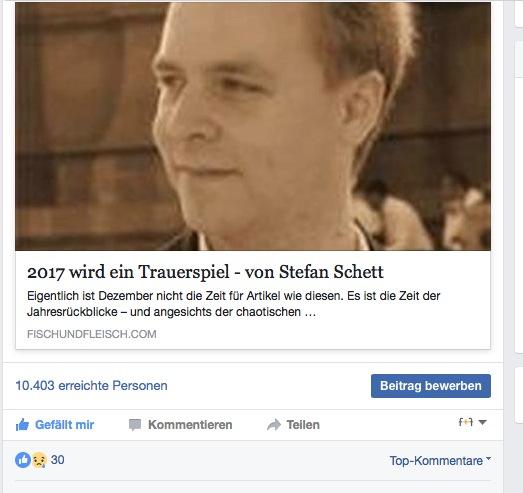Open the posting identity dropdown arrow

[x=482, y=422]
